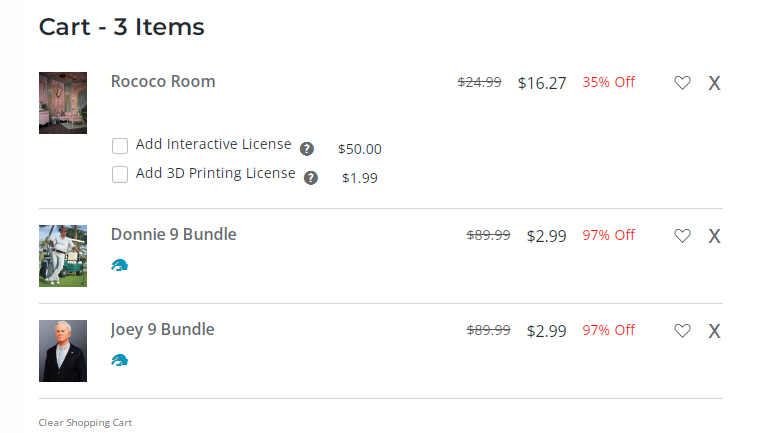Click Clear Shopping Cart link
The height and width of the screenshot is (433, 774).
tap(85, 423)
